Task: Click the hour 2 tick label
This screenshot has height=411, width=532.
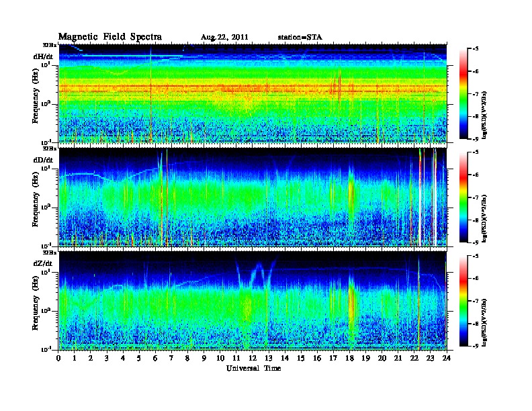Action: pyautogui.click(x=91, y=358)
